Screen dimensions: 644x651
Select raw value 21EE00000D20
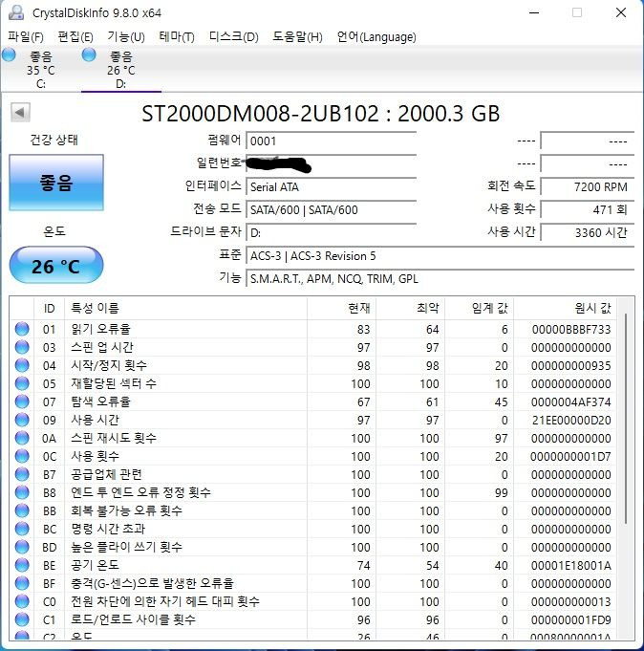pyautogui.click(x=571, y=421)
